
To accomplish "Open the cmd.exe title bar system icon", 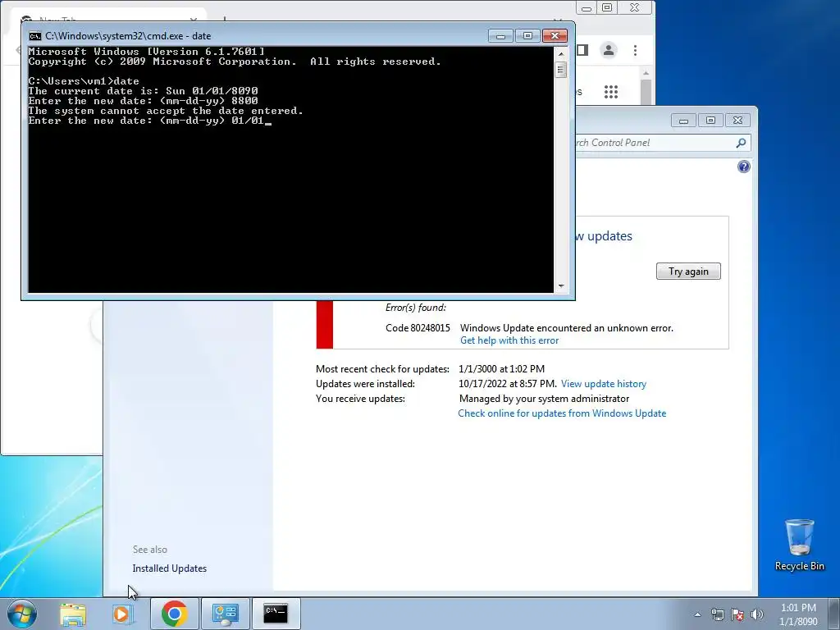I will 35,36.
